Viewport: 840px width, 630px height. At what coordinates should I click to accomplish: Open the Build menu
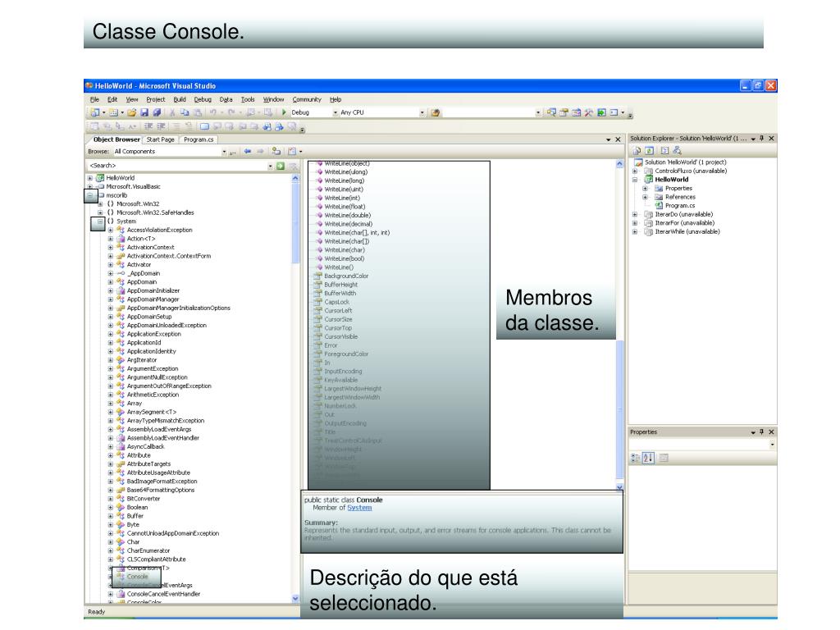click(x=180, y=99)
